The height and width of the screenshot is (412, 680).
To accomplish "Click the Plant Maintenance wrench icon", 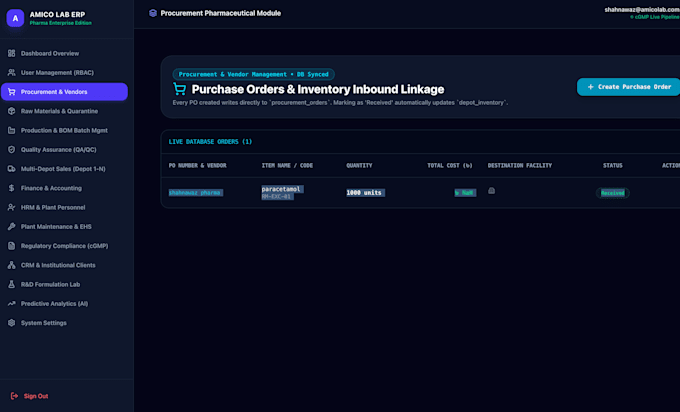I will (12, 226).
